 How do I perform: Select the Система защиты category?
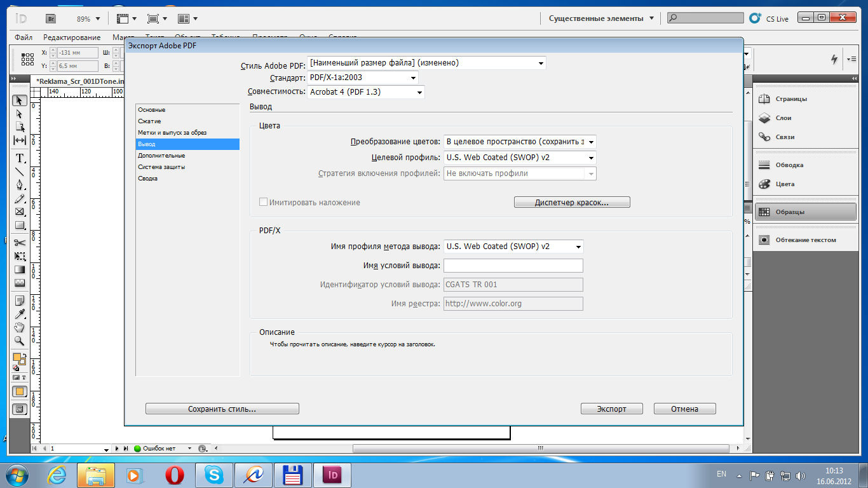(x=187, y=167)
